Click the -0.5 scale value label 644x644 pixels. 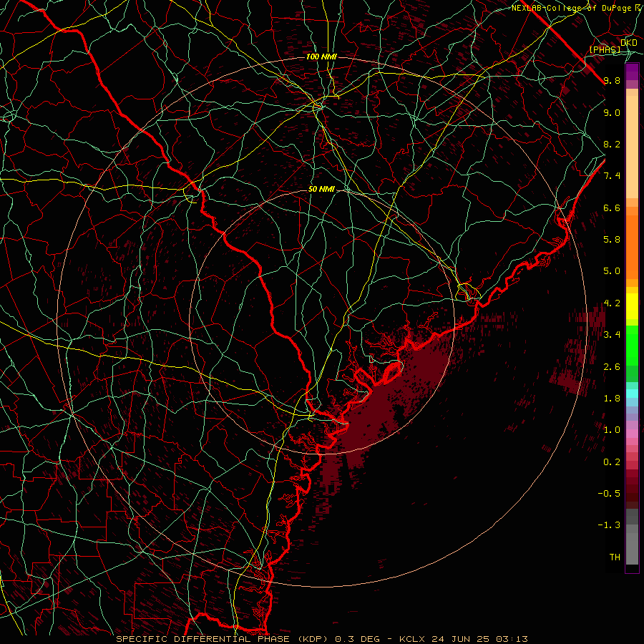coord(609,494)
